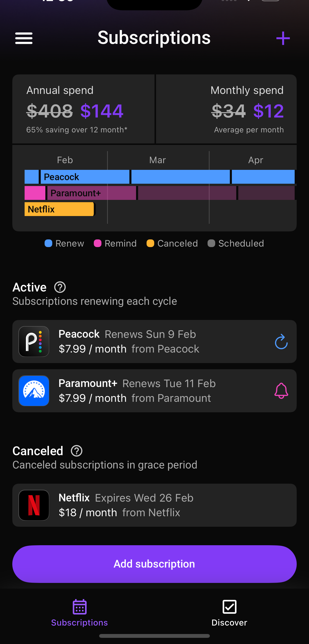Tap the Paramount+ mountain logo
The width and height of the screenshot is (309, 644).
pos(34,391)
